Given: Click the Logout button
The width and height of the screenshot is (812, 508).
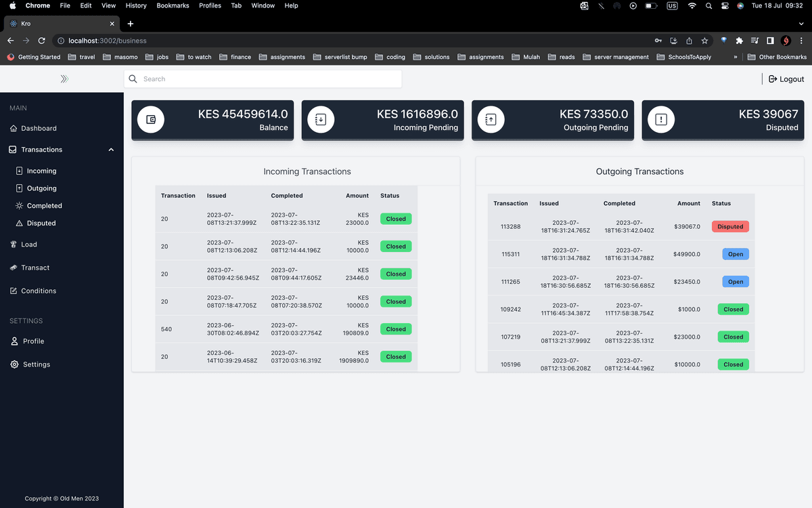Looking at the screenshot, I should pos(786,79).
